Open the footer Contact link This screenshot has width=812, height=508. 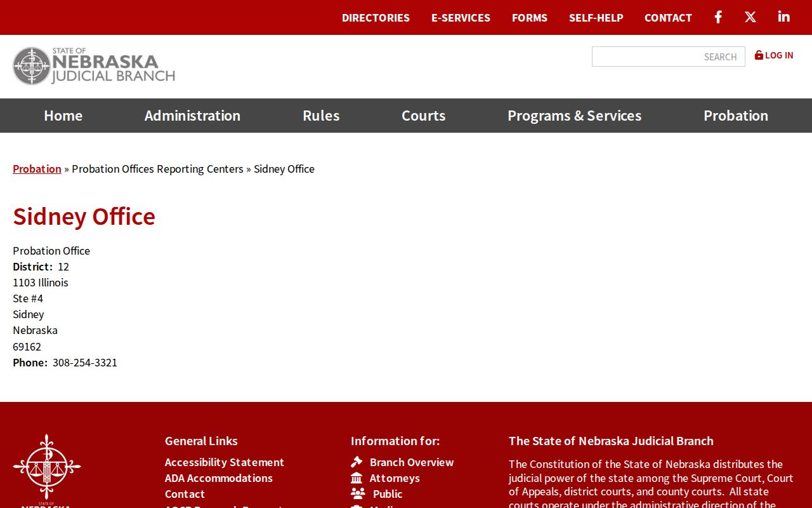(185, 494)
